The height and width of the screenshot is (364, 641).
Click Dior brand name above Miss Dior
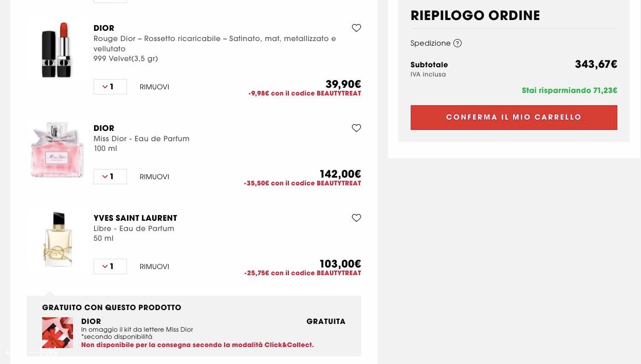[104, 128]
